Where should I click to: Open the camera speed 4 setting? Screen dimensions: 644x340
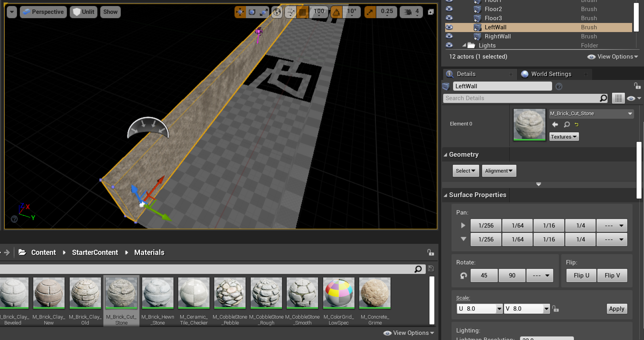pos(411,12)
